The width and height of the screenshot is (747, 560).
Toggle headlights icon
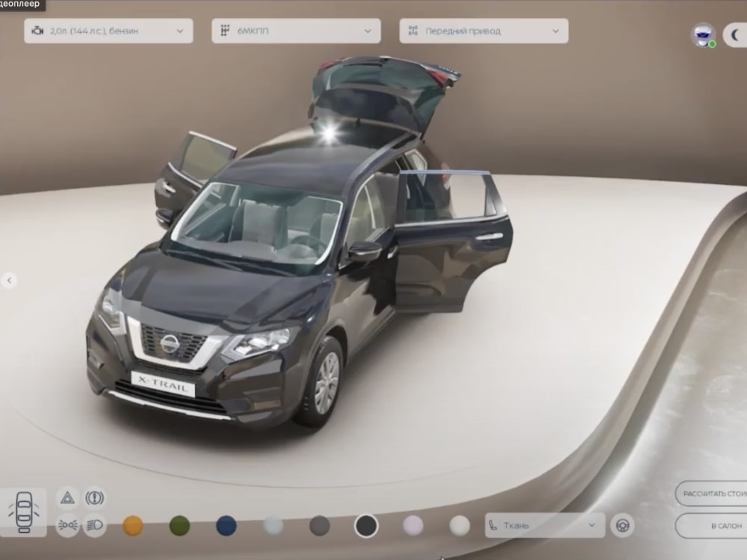tap(94, 525)
